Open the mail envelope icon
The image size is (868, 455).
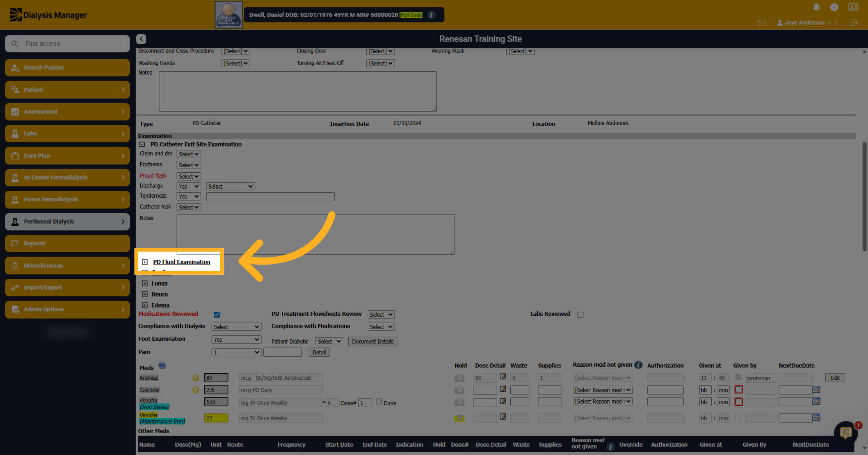pos(761,22)
